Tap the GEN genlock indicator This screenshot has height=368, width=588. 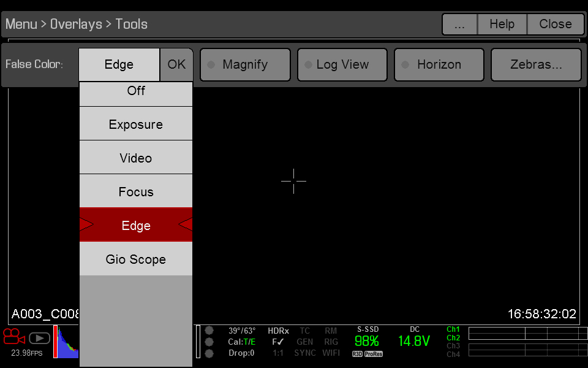tap(304, 342)
